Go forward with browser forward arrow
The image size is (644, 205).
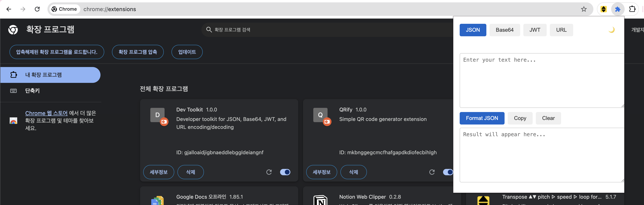tap(23, 9)
